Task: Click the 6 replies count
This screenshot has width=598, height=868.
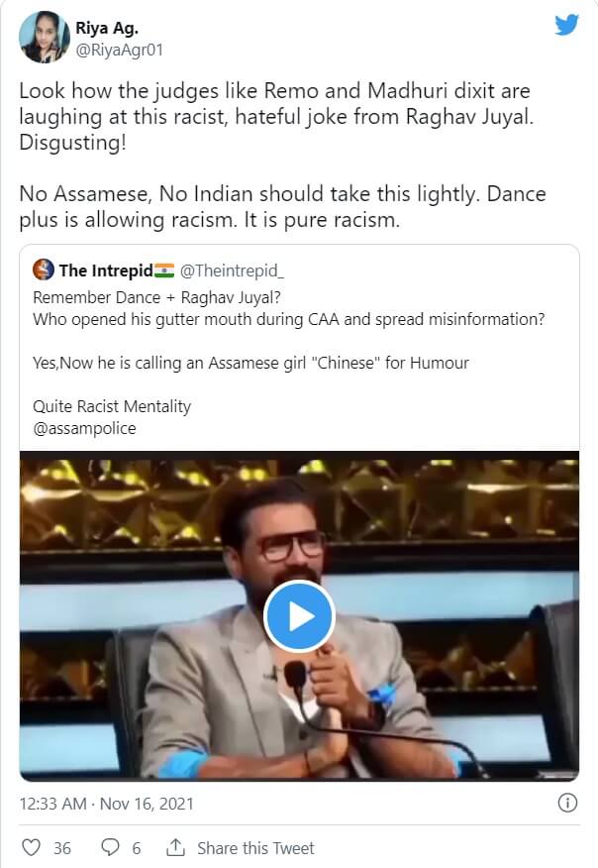Action: pyautogui.click(x=137, y=847)
